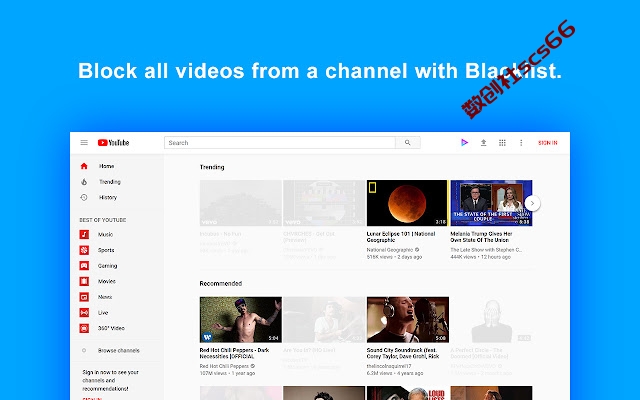Open the hamburger guide menu

coord(84,142)
